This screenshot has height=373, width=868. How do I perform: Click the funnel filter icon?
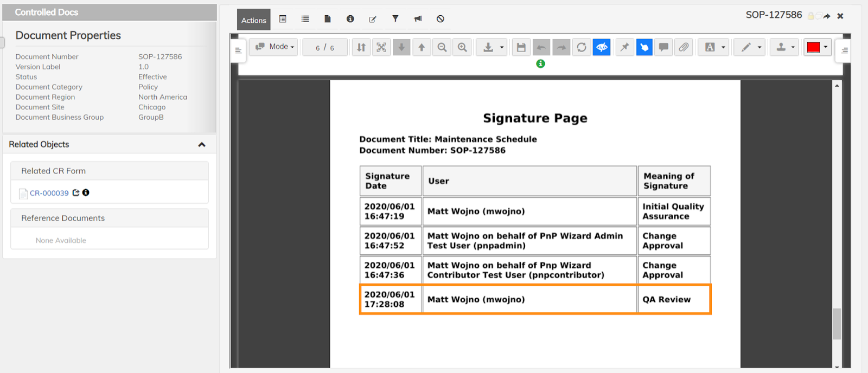(395, 19)
